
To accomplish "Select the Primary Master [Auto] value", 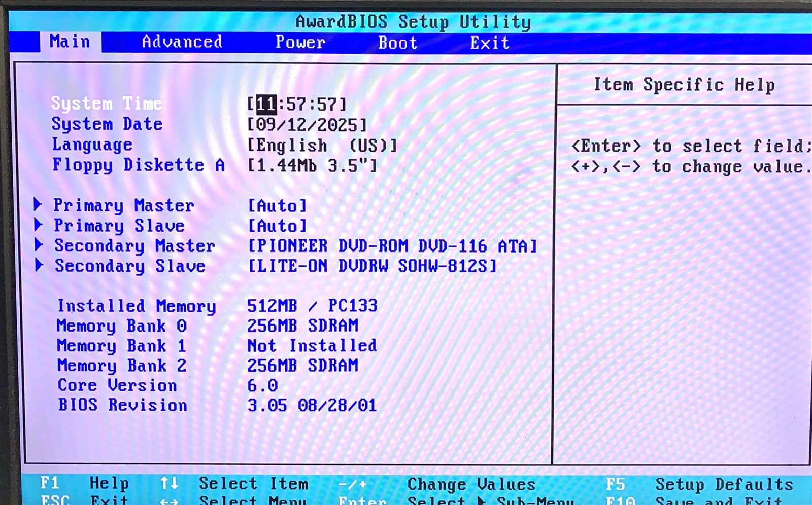I will [278, 205].
